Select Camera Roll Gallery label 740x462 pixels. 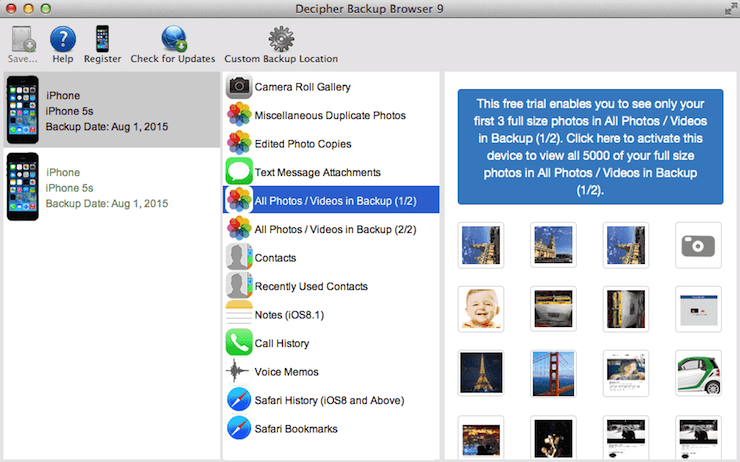coord(303,87)
